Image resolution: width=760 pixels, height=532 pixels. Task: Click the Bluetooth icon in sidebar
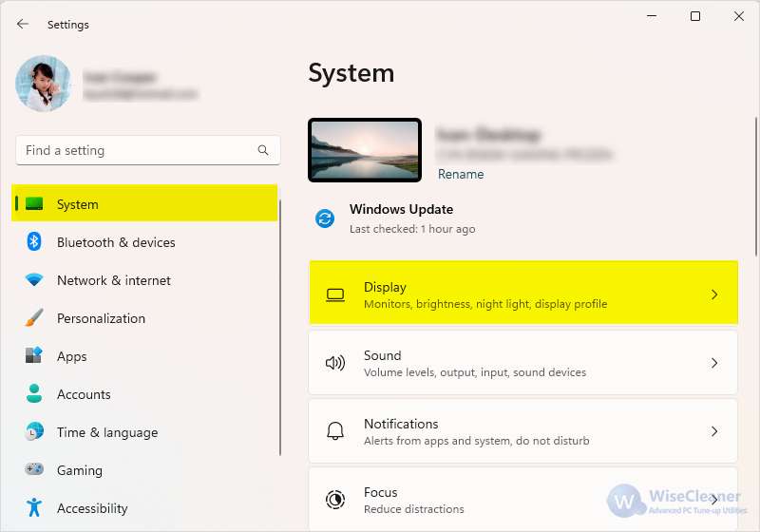pos(34,241)
